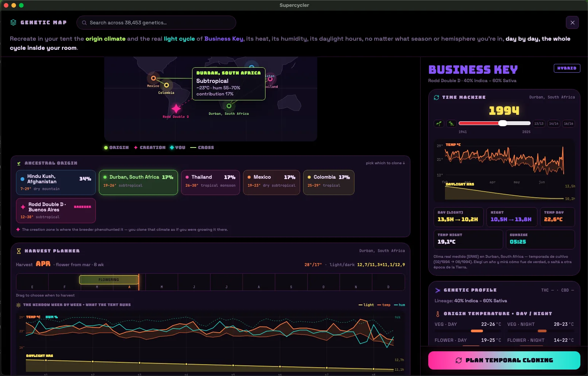Click the S month cell in harvest timeline

pyautogui.click(x=291, y=282)
